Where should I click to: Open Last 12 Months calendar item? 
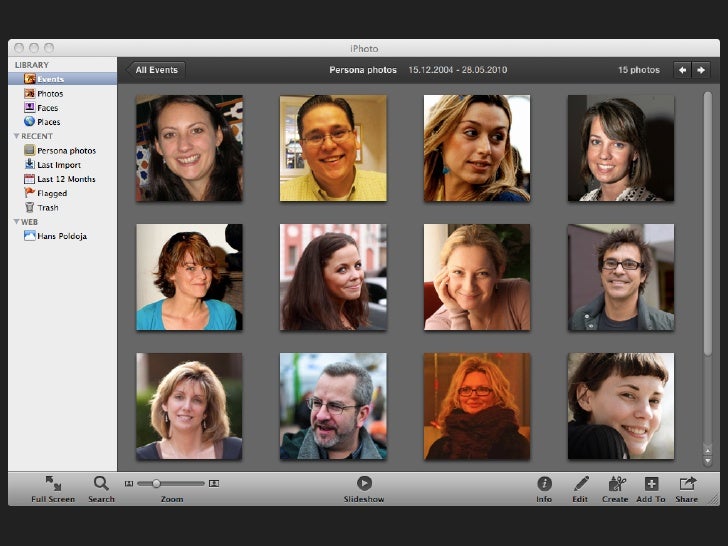[x=62, y=179]
